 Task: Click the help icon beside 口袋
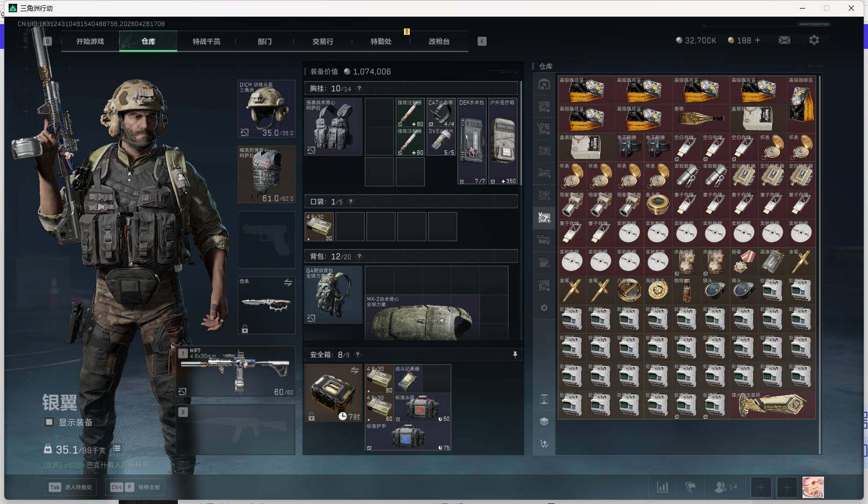point(351,202)
